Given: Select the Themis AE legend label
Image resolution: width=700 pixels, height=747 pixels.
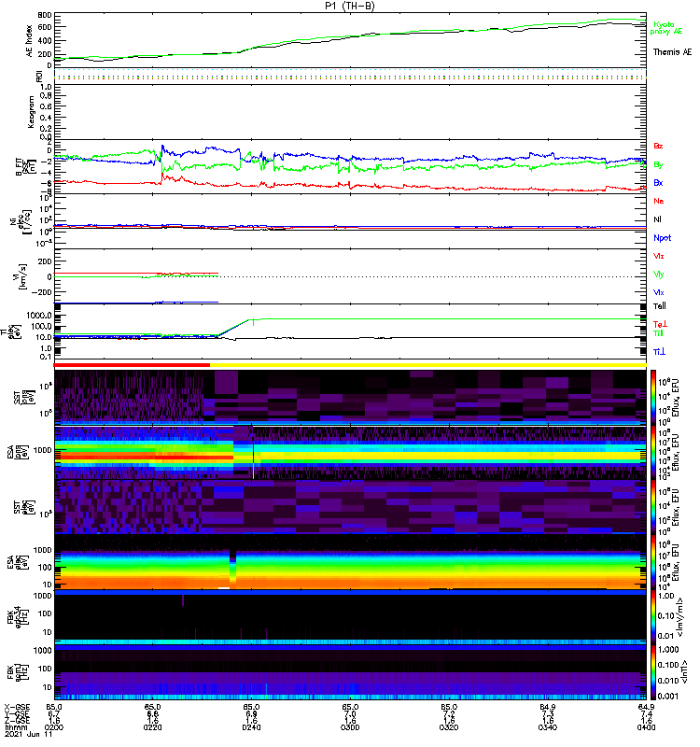Looking at the screenshot, I should [671, 52].
